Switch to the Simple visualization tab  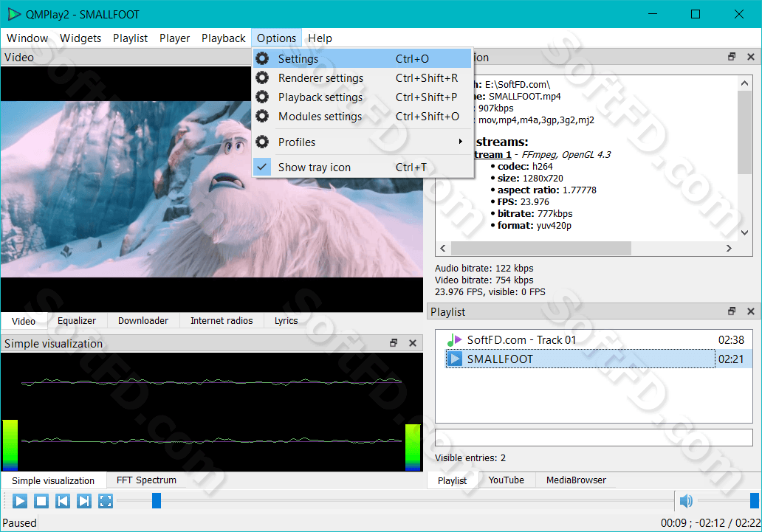pyautogui.click(x=53, y=480)
